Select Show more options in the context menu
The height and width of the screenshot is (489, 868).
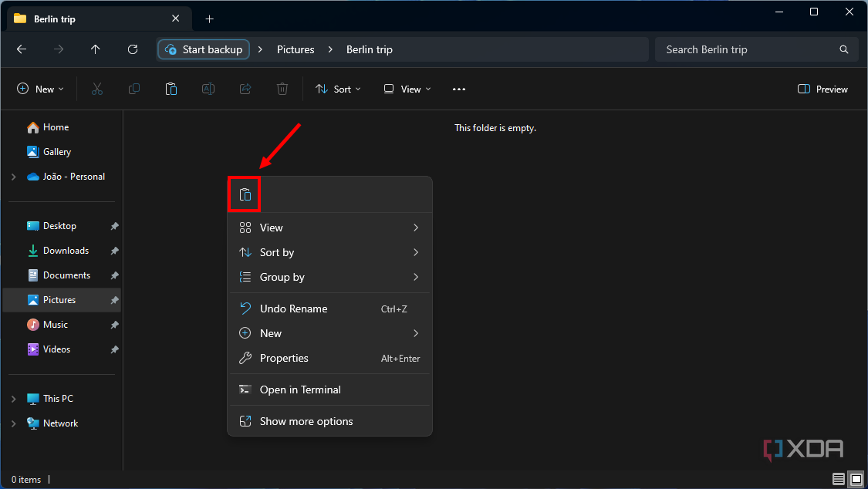click(x=306, y=421)
